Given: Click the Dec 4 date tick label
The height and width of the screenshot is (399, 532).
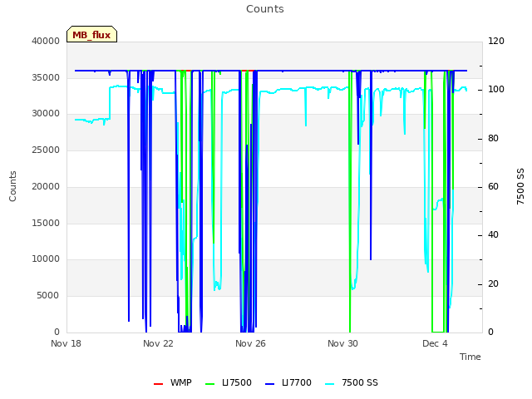Looking at the screenshot, I should tap(435, 343).
